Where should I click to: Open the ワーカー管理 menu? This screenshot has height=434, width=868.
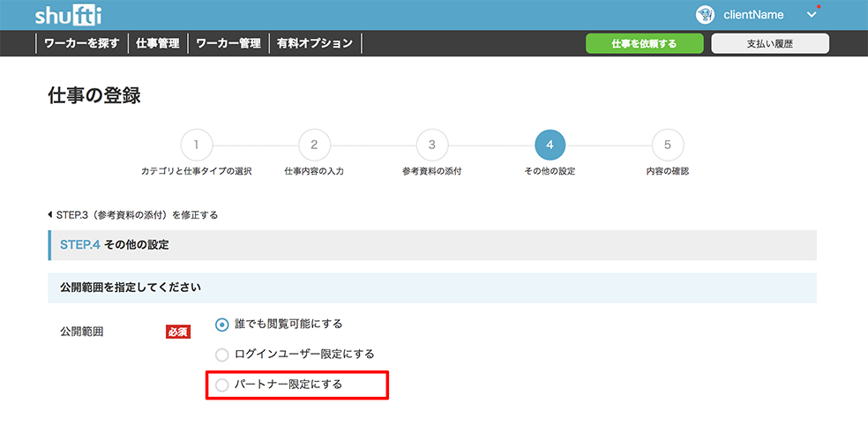pyautogui.click(x=228, y=44)
